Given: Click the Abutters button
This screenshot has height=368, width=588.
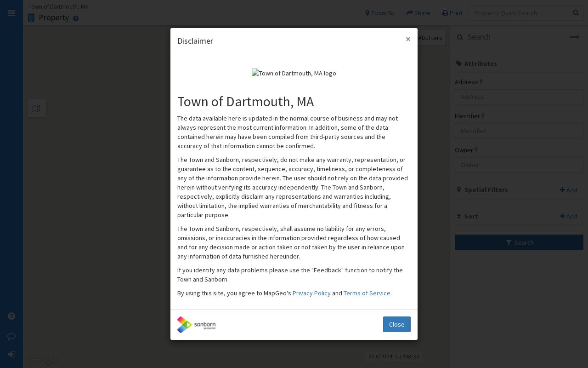Looking at the screenshot, I should point(430,38).
